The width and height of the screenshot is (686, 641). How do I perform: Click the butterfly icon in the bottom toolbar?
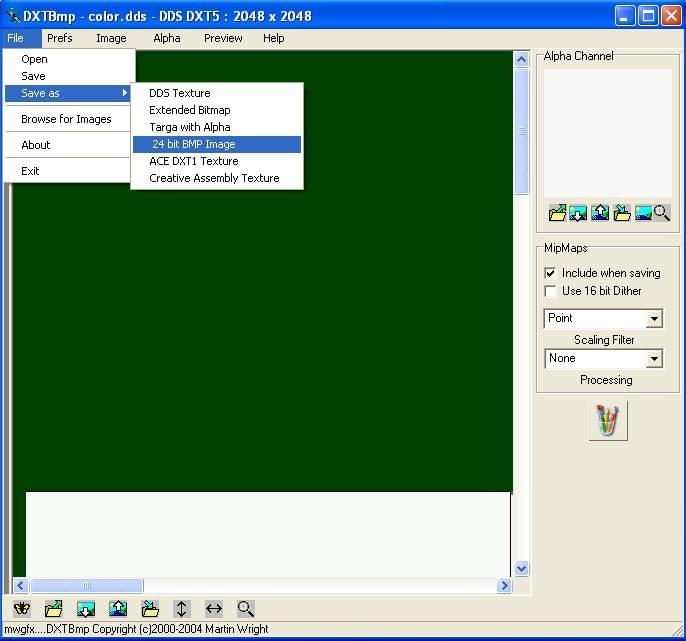click(21, 609)
